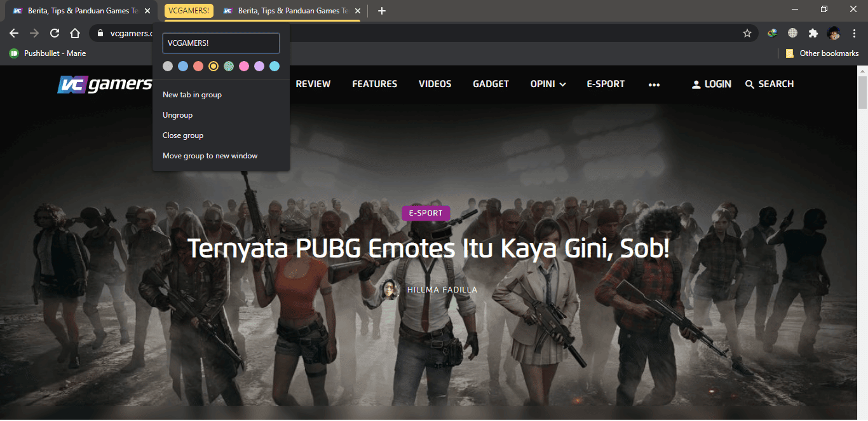The image size is (868, 421).
Task: Pick the blue group color
Action: pos(183,66)
